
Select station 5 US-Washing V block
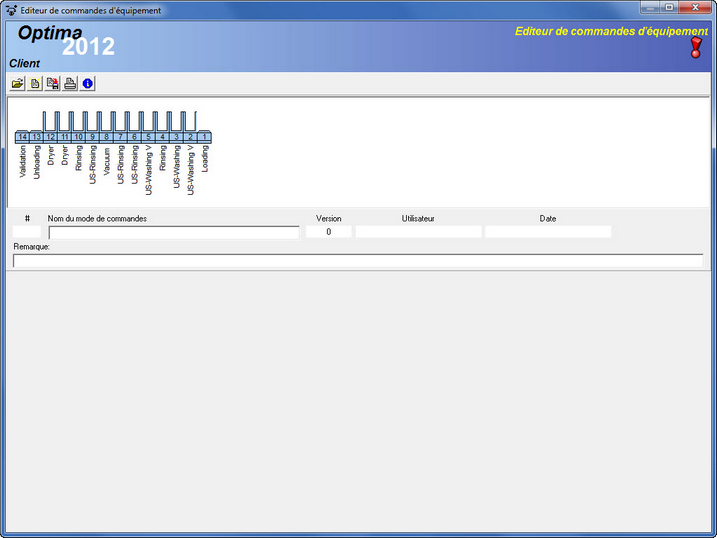pyautogui.click(x=149, y=137)
